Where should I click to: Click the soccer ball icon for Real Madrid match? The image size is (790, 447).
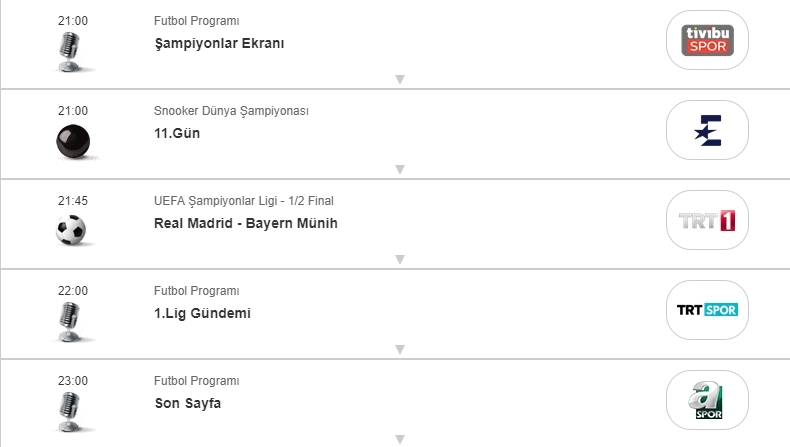tap(71, 231)
